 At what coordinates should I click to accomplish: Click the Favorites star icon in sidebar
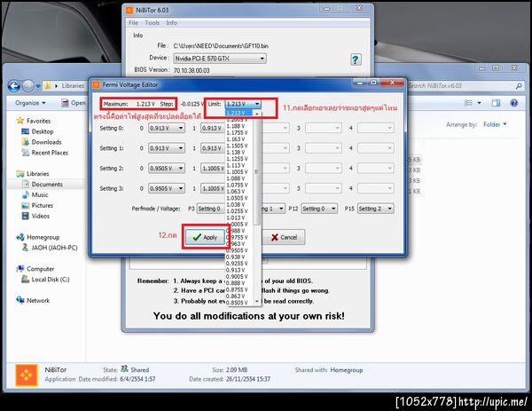[20, 121]
